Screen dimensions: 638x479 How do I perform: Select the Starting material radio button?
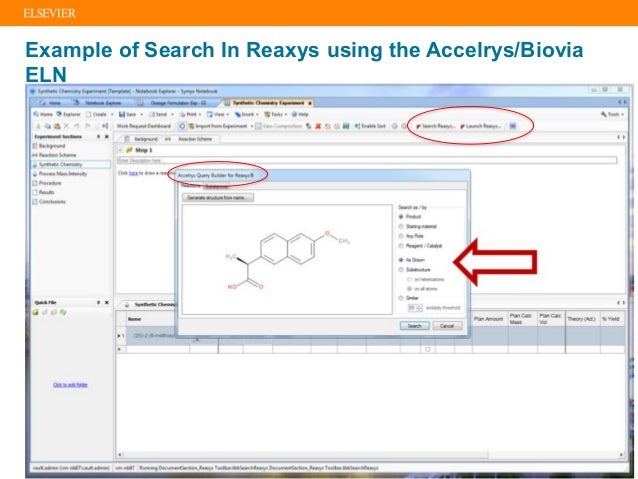pos(401,226)
